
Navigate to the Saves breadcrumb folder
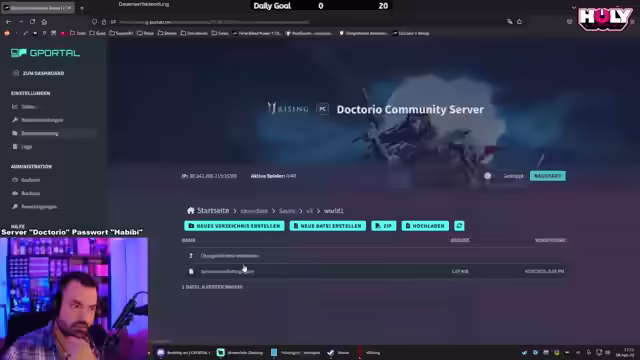click(x=287, y=211)
